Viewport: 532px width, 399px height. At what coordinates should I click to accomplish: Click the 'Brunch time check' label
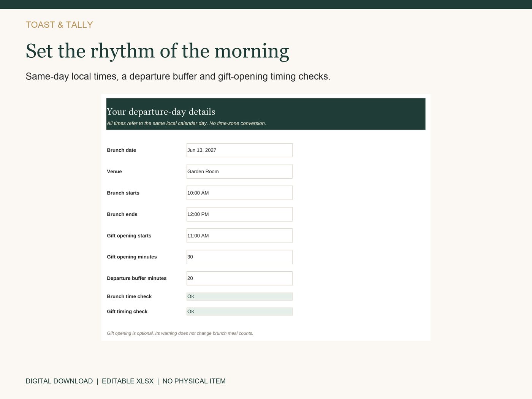(129, 296)
